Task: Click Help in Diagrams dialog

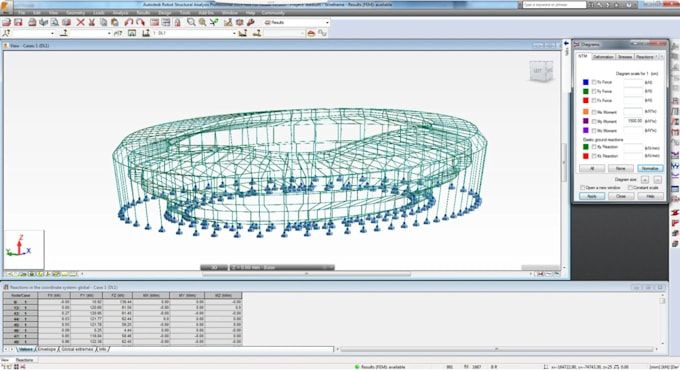Action: 650,196
